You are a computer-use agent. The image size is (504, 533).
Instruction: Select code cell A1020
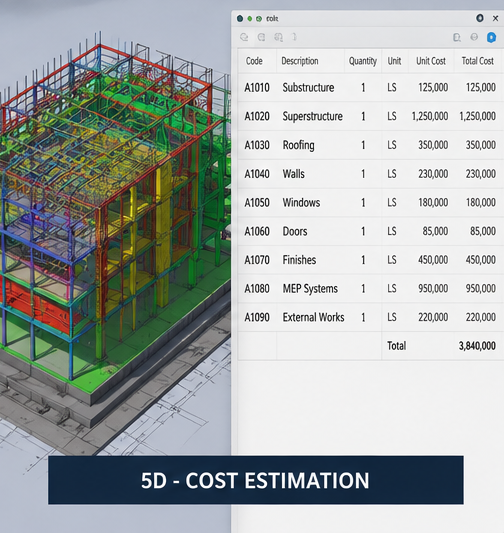point(257,116)
